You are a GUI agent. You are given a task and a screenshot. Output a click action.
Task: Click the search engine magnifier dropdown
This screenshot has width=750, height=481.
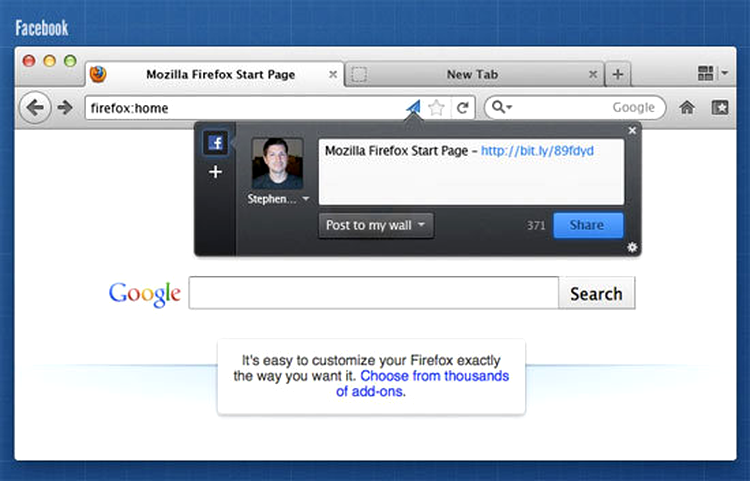click(x=502, y=107)
